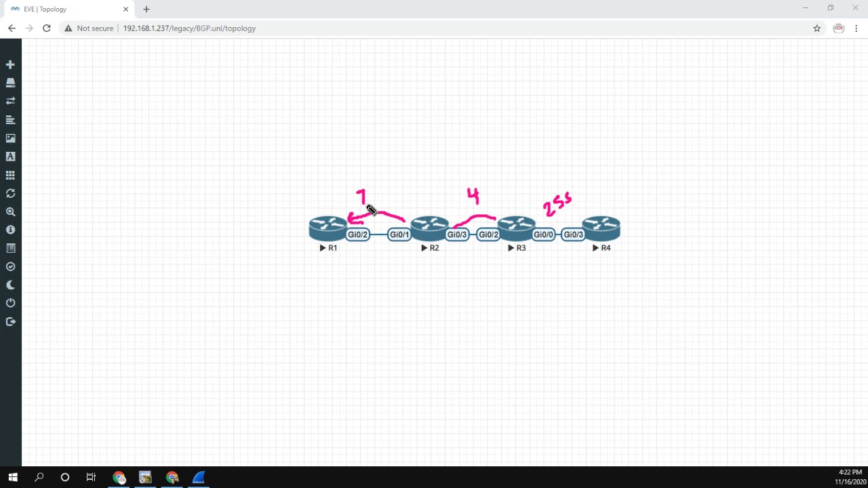Open the Add an object menu

(x=10, y=64)
